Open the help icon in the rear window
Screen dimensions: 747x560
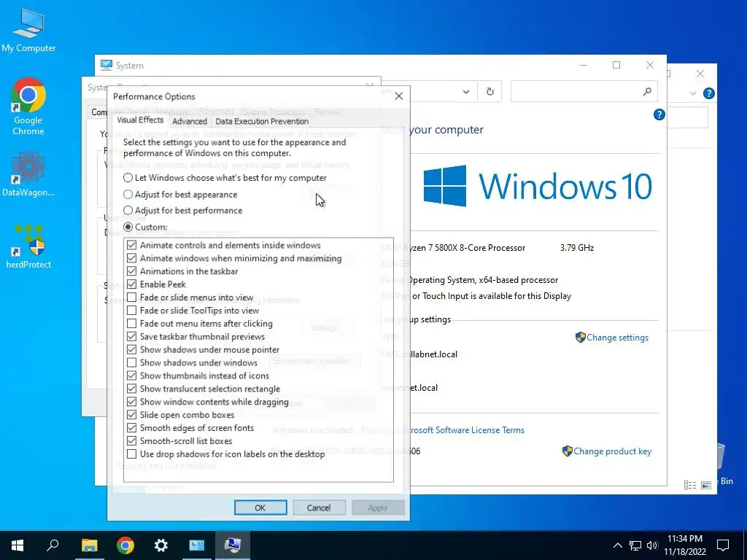(709, 93)
